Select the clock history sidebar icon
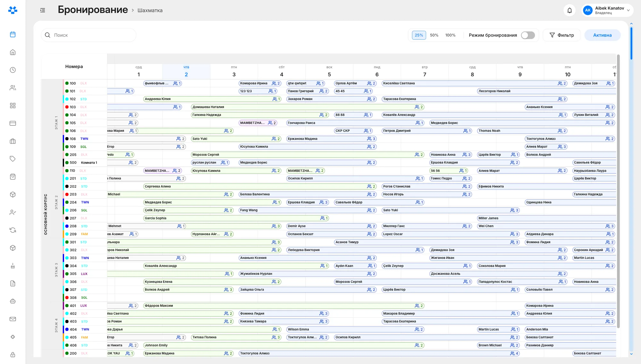Viewport: 641px width, 364px height. (x=13, y=70)
